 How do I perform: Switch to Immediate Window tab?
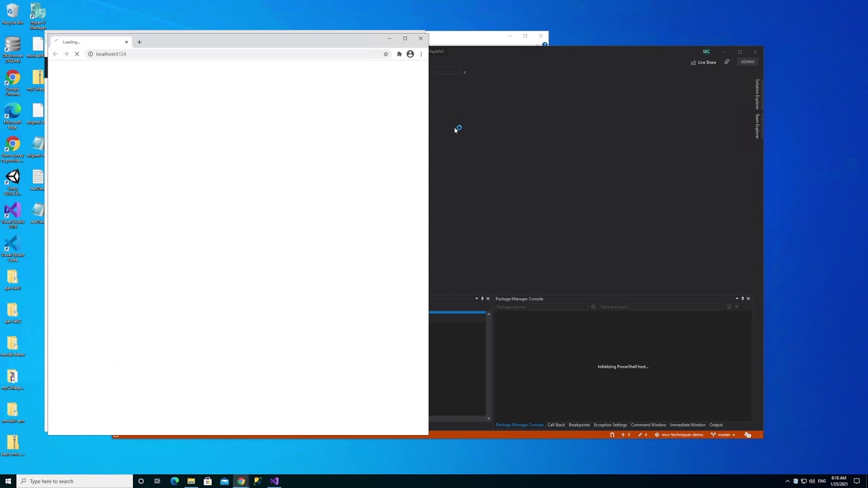tap(688, 425)
